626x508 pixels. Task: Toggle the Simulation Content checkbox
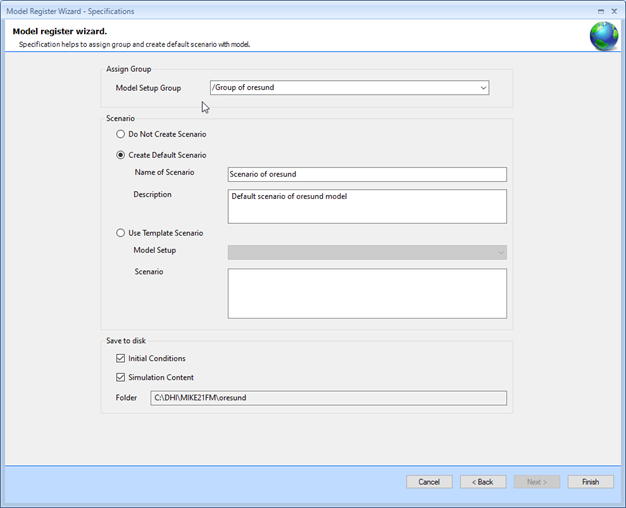pyautogui.click(x=120, y=377)
